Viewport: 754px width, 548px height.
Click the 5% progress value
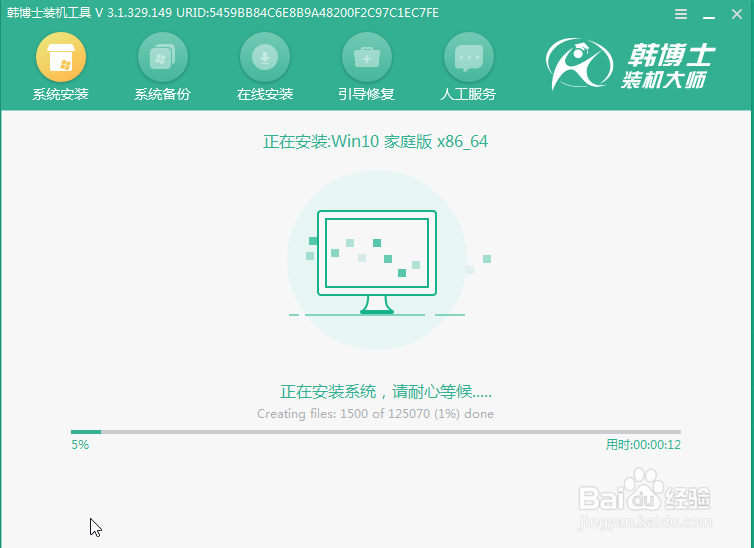tap(80, 445)
